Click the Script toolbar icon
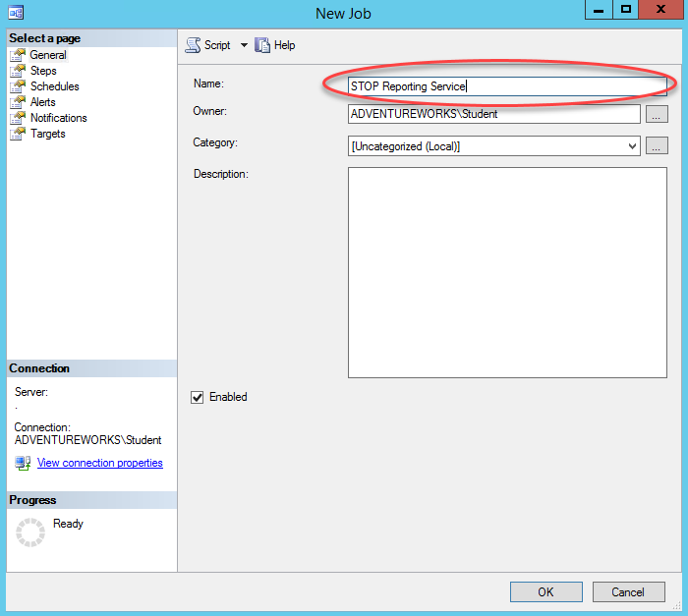The width and height of the screenshot is (688, 616). [x=193, y=45]
